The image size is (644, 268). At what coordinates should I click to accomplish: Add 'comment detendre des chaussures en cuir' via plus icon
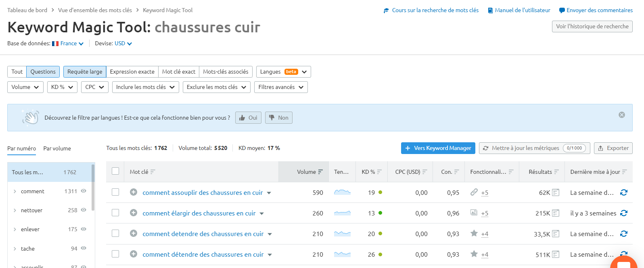coord(134,234)
